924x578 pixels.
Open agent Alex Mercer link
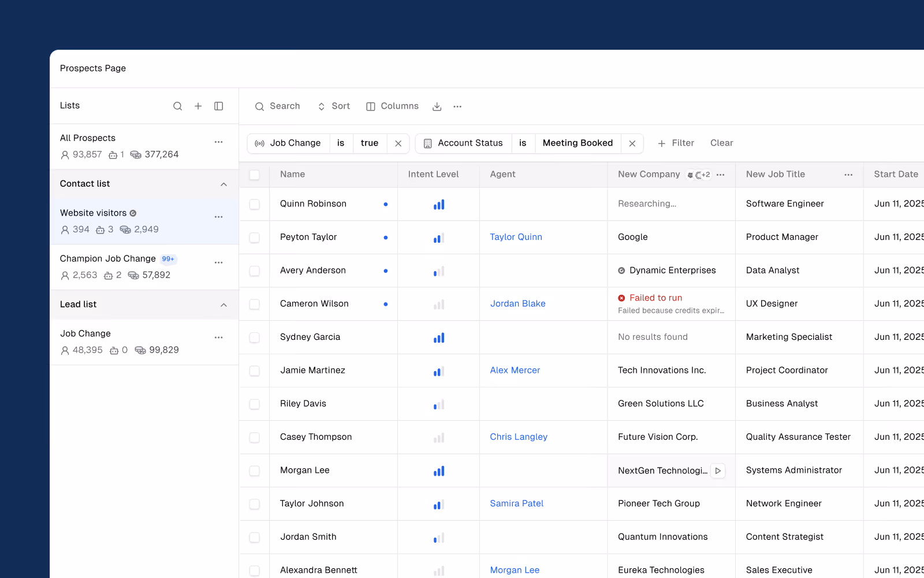[x=515, y=370]
